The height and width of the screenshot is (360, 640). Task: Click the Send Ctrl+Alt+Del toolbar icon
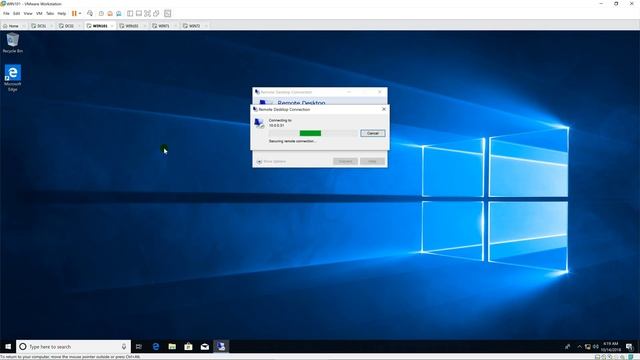pyautogui.click(x=90, y=13)
